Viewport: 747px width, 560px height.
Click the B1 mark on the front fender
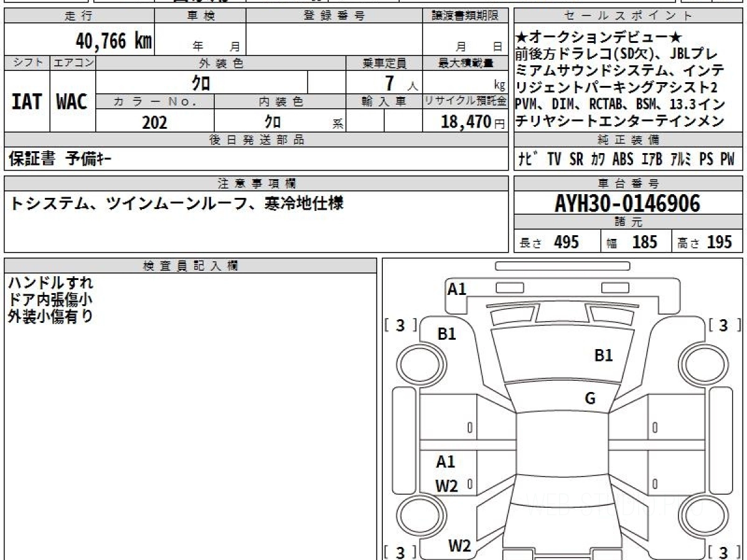[446, 334]
